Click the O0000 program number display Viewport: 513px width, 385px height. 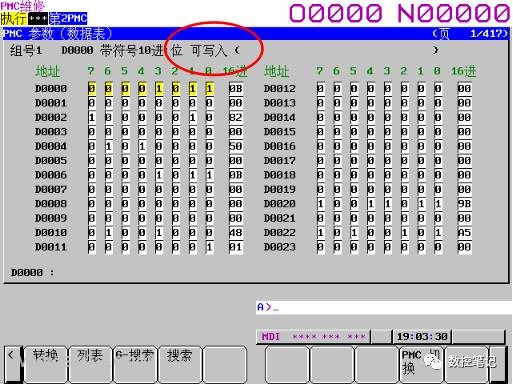(335, 13)
